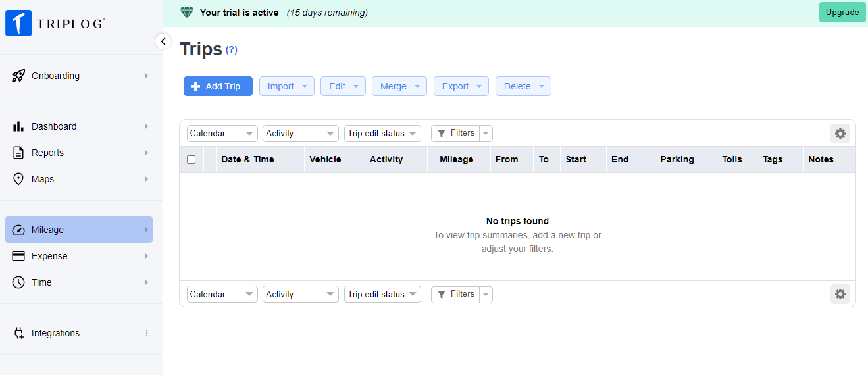The image size is (868, 375).
Task: Click the Onboarding rocket icon
Action: 18,76
